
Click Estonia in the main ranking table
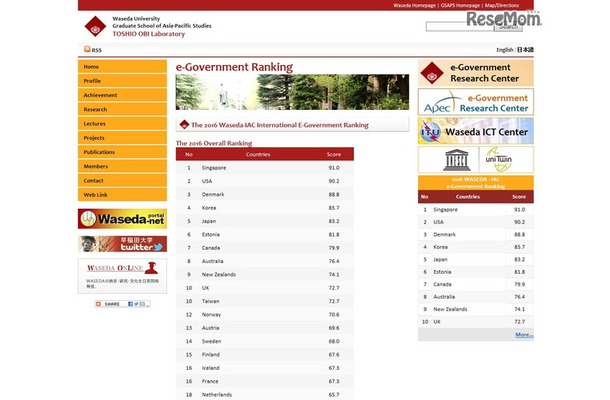[211, 234]
